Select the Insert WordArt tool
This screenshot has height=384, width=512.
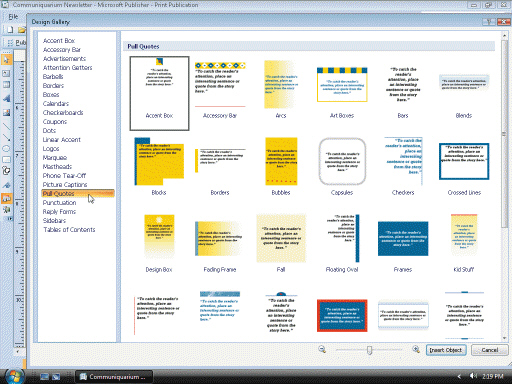point(6,98)
